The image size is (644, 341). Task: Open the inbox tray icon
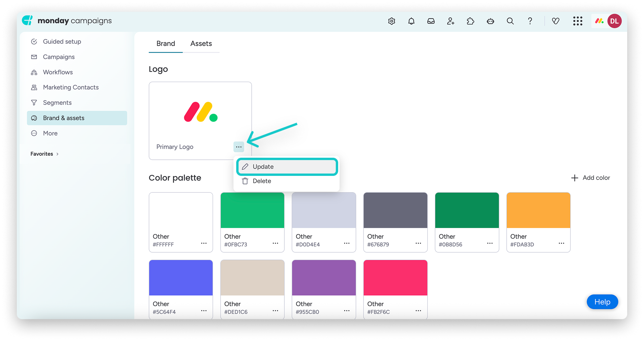431,21
